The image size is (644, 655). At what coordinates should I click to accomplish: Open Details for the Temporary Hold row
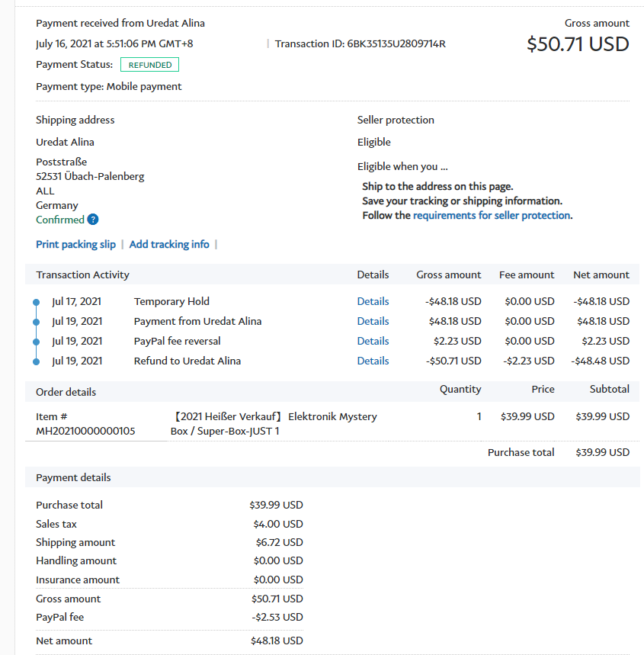373,301
